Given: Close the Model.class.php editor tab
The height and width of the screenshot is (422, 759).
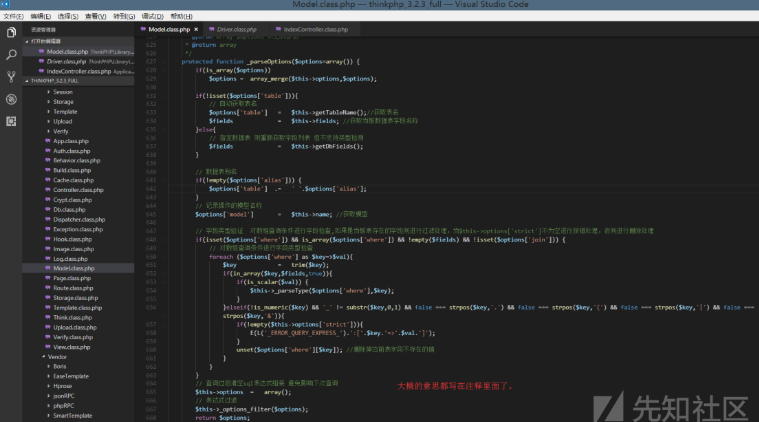Looking at the screenshot, I should (196, 30).
